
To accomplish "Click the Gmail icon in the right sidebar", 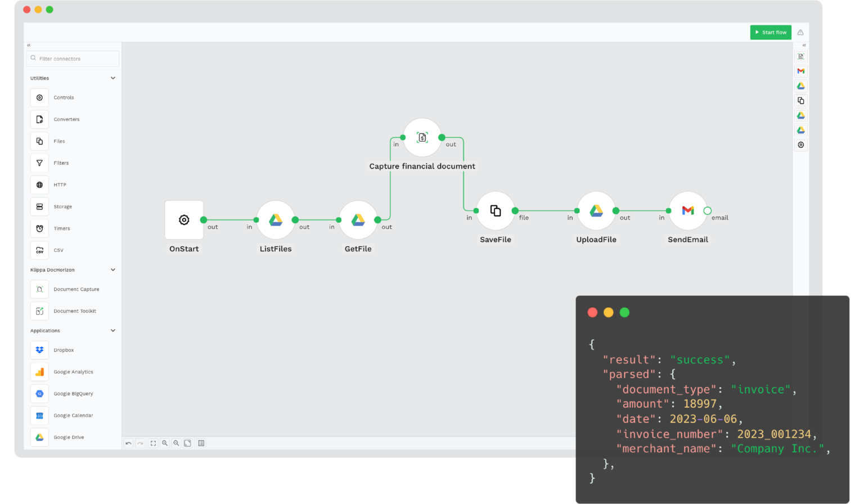I will 800,71.
